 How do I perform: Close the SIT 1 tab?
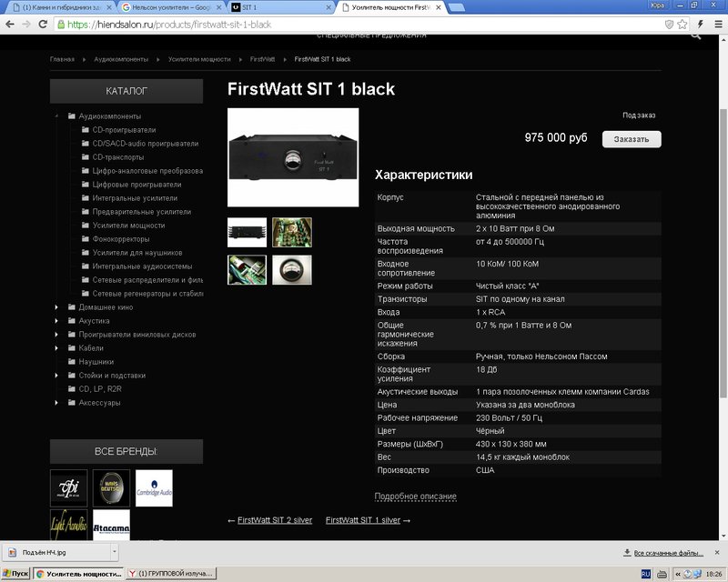click(329, 7)
